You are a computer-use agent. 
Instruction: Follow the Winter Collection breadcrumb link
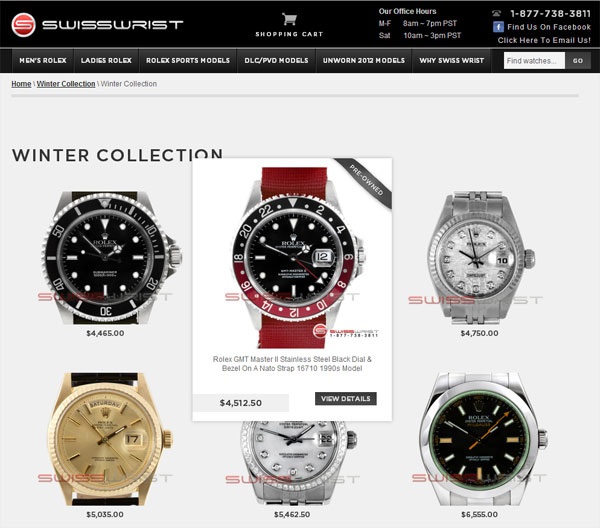pos(66,84)
